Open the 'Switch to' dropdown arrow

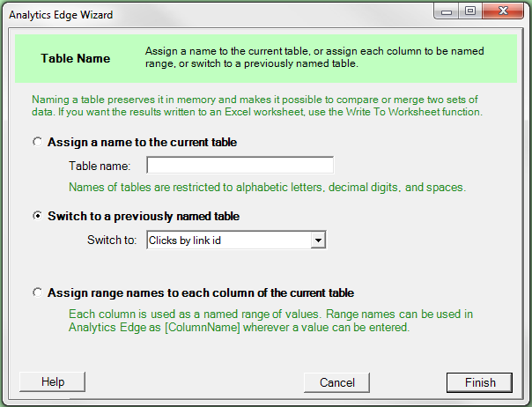[x=319, y=240]
